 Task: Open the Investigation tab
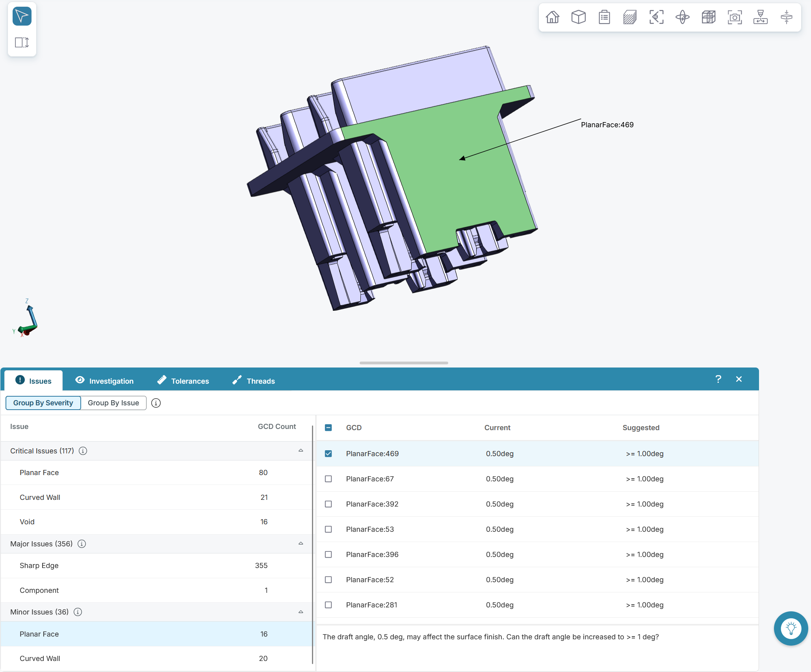coord(104,381)
